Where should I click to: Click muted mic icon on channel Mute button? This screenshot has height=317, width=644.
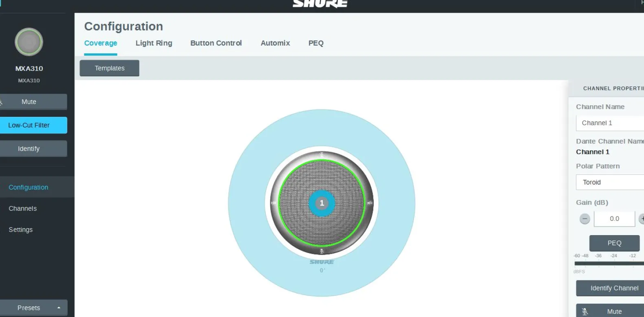coord(585,312)
